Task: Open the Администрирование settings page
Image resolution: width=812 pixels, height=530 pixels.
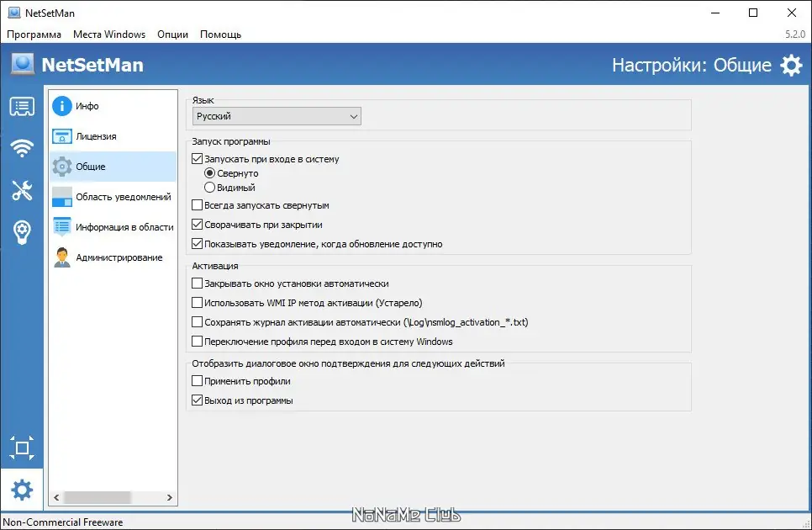Action: [x=113, y=257]
